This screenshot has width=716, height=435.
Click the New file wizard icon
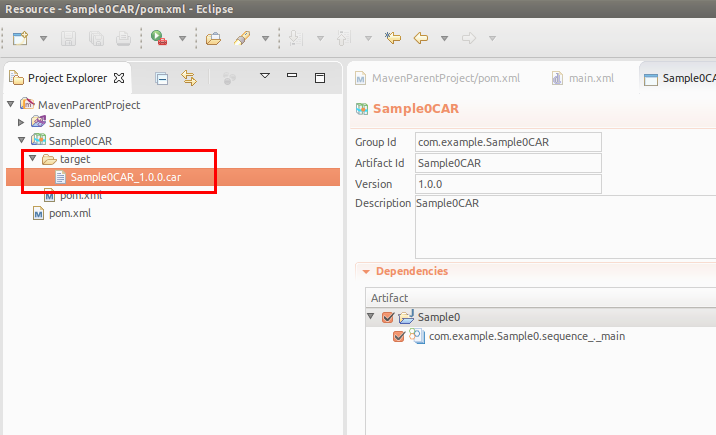coord(20,39)
